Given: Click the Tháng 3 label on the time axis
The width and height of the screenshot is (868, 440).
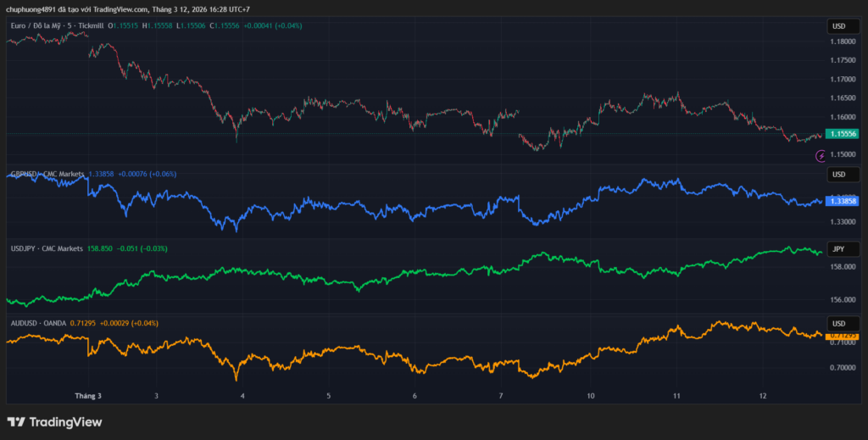Looking at the screenshot, I should [x=88, y=396].
